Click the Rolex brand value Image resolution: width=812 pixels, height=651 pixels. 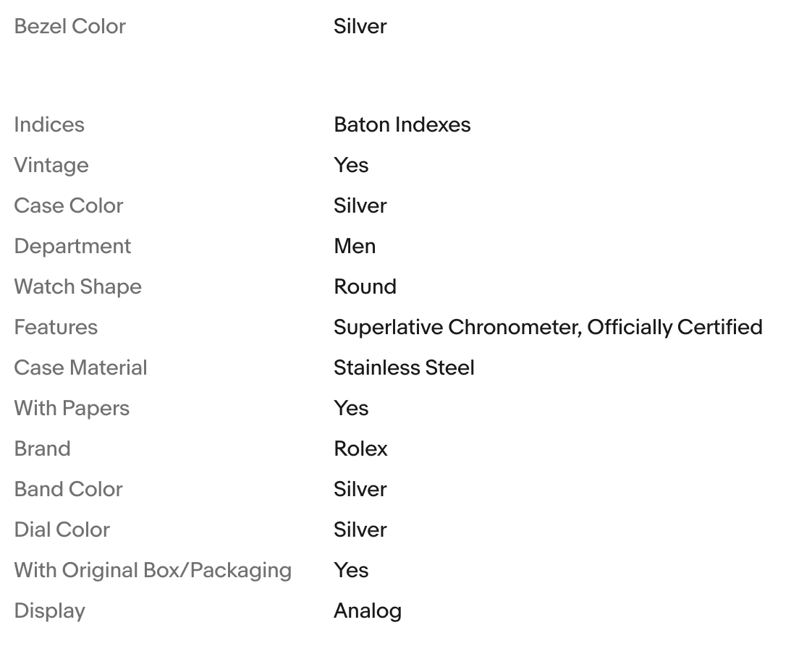click(360, 449)
